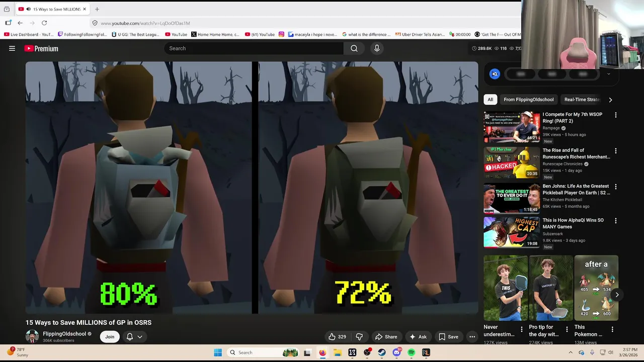Screen dimensions: 644x362
Task: Select Real-Time Strategy filter chip
Action: click(582, 100)
